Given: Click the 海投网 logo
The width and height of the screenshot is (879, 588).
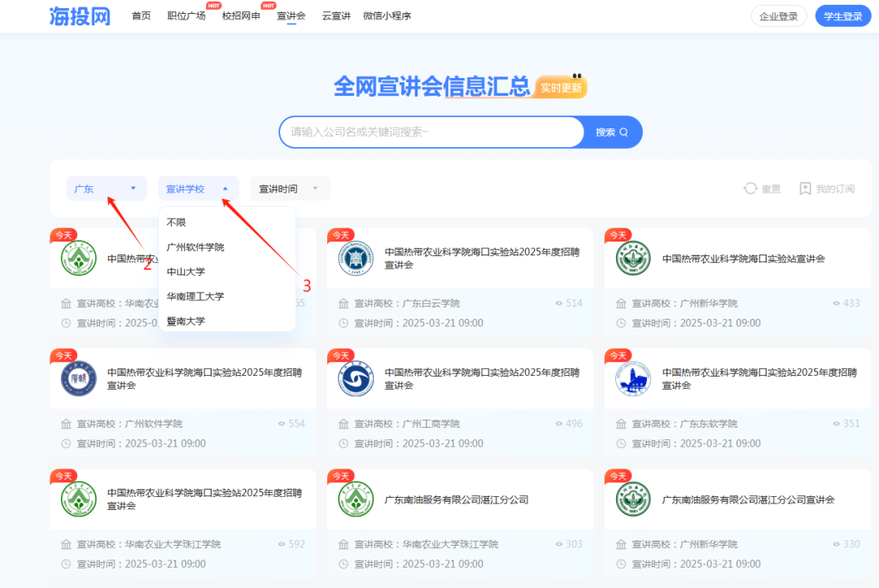Looking at the screenshot, I should click(x=79, y=15).
